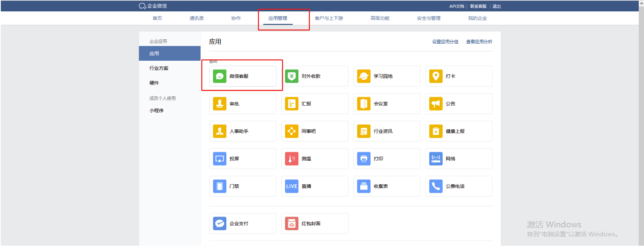
Task: Open the 微信客服 app icon
Action: [x=220, y=76]
